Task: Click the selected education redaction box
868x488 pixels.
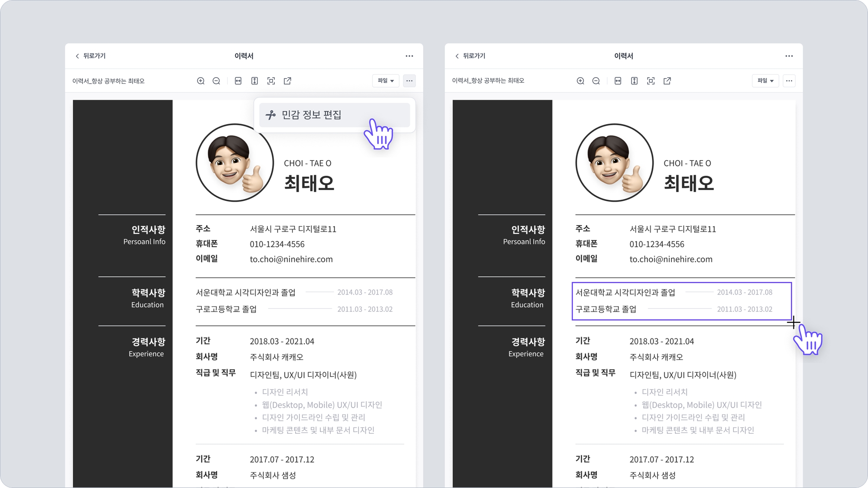Action: [x=681, y=301]
